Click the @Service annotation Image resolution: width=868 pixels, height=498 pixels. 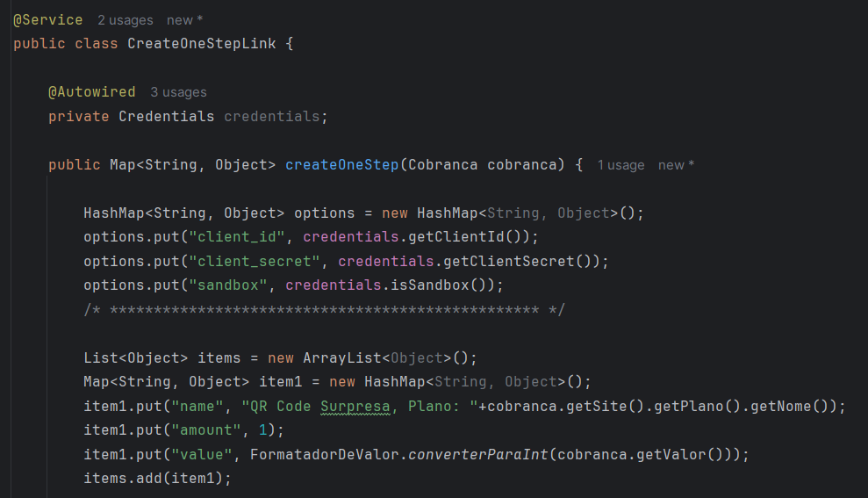48,19
